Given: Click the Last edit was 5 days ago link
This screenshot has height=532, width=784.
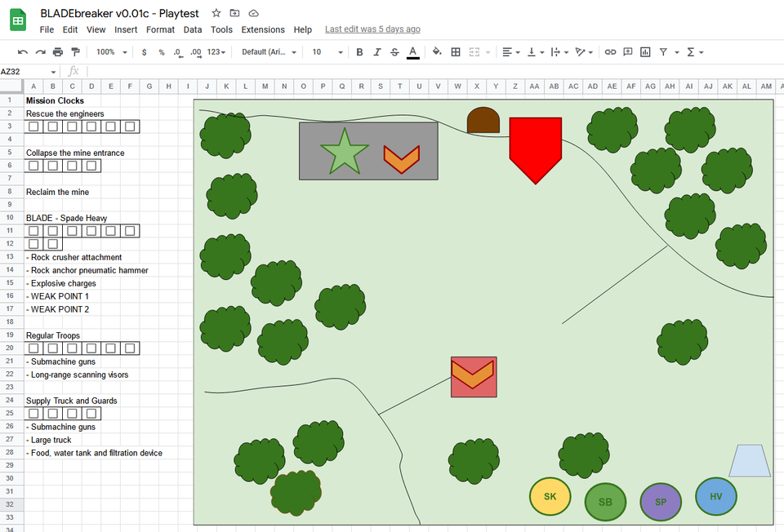Looking at the screenshot, I should [x=372, y=29].
